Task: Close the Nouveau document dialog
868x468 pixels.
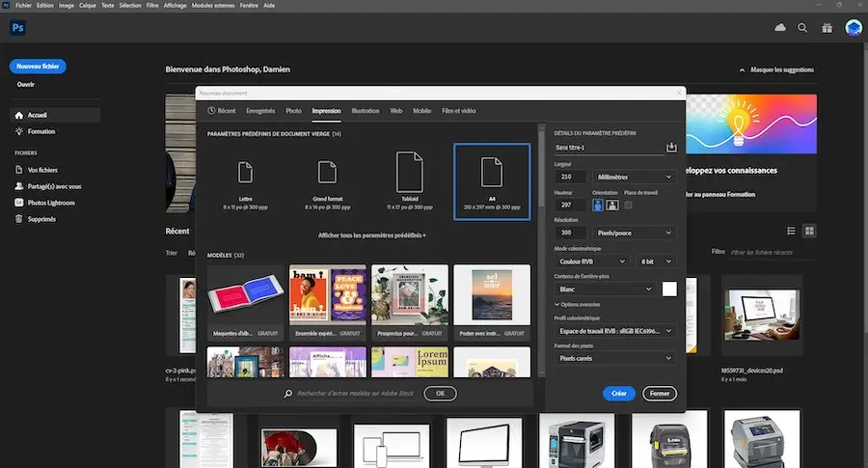Action: click(679, 93)
